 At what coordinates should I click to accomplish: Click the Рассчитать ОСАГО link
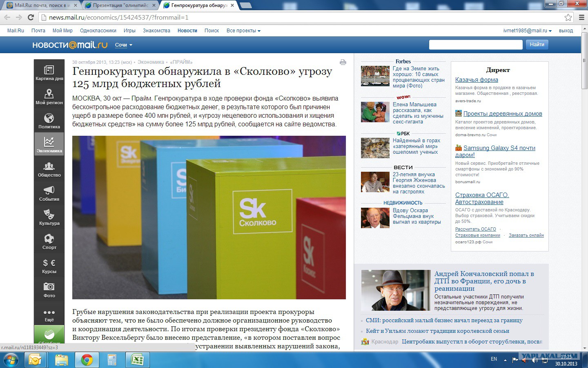point(476,229)
